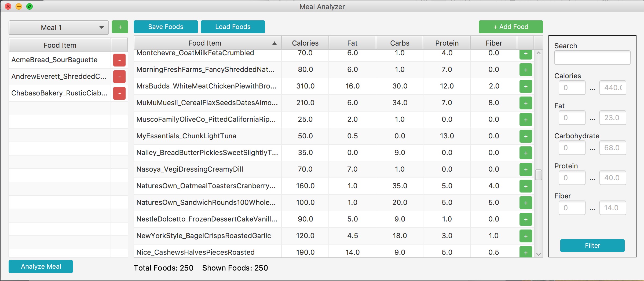Click the Save Foods button
The height and width of the screenshot is (281, 644).
[x=166, y=27]
